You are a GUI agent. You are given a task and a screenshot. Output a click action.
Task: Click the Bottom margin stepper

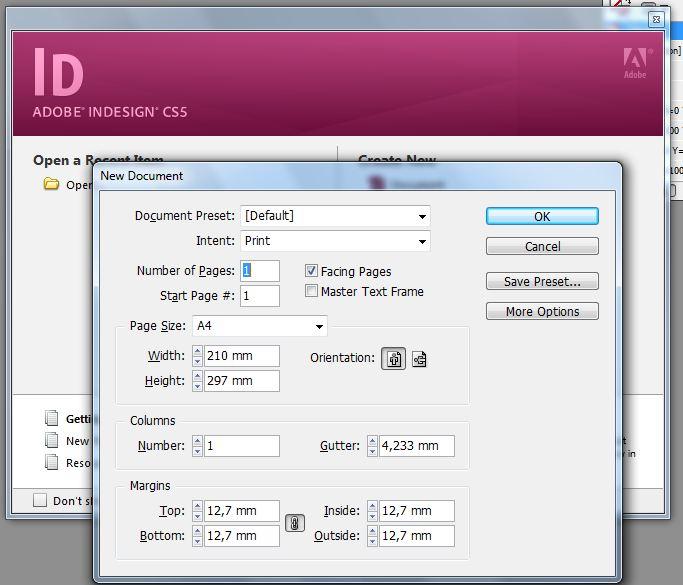tap(197, 536)
